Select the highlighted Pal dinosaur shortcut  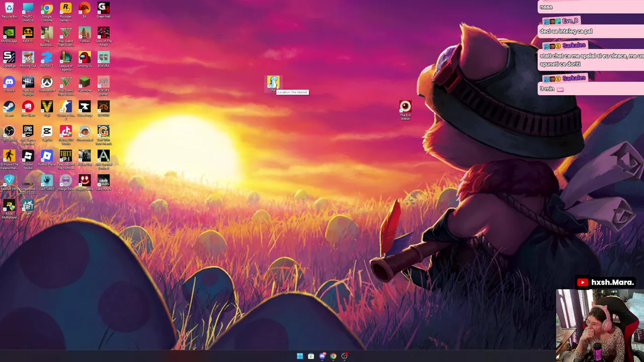click(x=273, y=83)
